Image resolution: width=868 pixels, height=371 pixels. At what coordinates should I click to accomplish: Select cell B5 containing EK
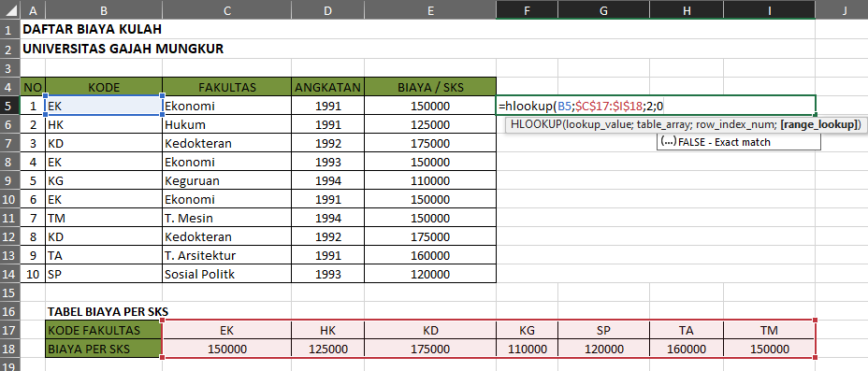tap(104, 105)
